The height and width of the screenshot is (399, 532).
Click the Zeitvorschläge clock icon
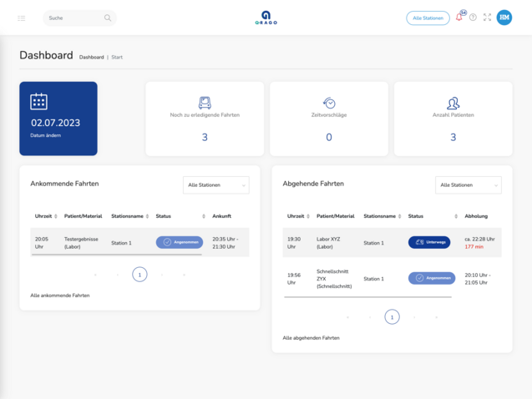(x=329, y=103)
